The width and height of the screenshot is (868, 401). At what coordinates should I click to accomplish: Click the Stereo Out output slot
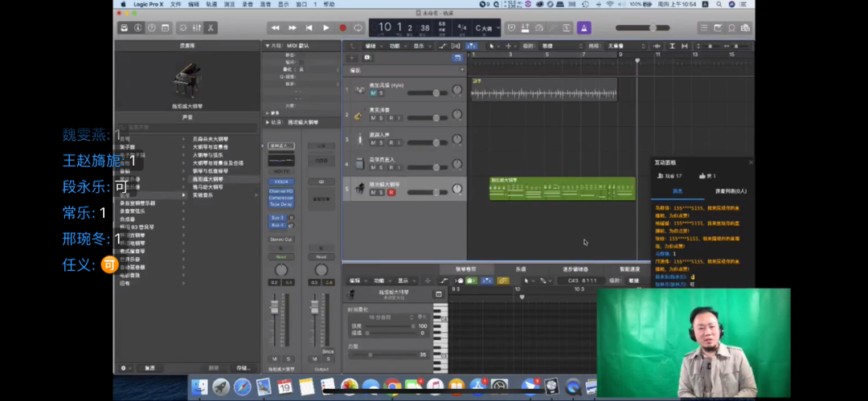[x=280, y=239]
